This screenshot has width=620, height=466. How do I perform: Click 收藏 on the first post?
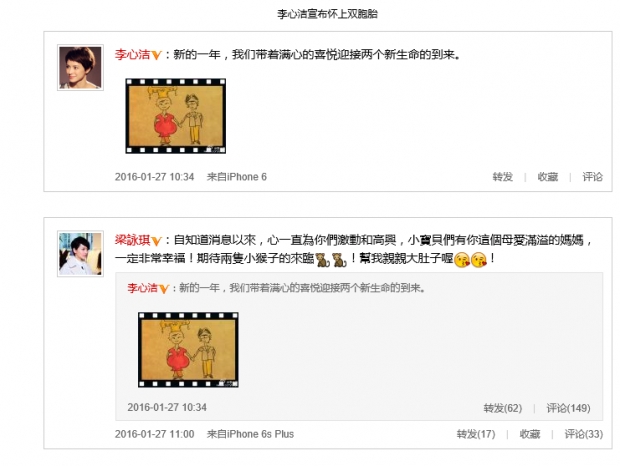548,177
